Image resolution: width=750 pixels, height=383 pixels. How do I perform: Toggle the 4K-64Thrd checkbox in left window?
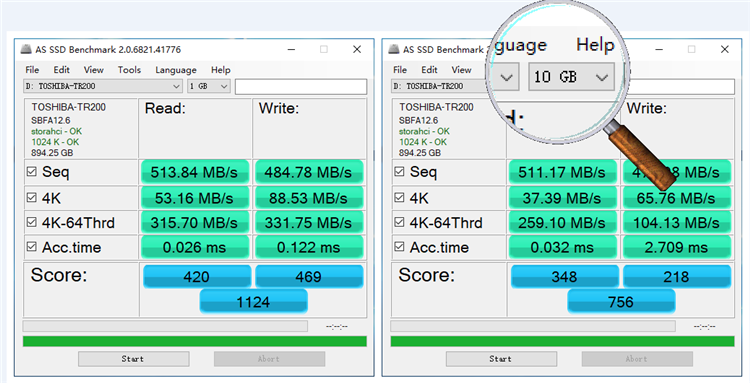click(32, 222)
